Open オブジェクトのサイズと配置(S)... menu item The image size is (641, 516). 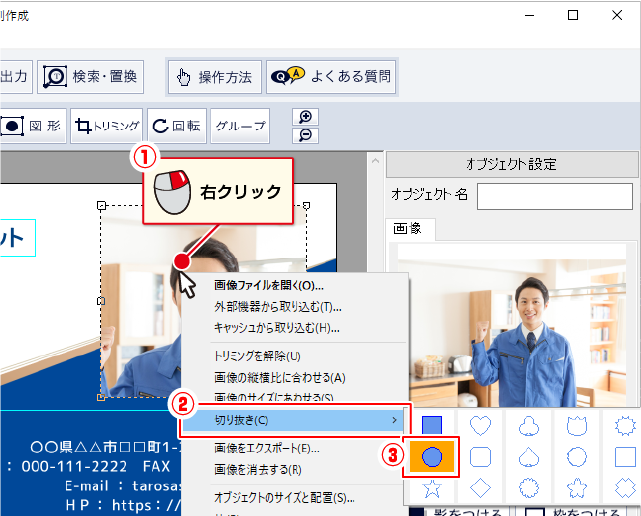point(285,498)
